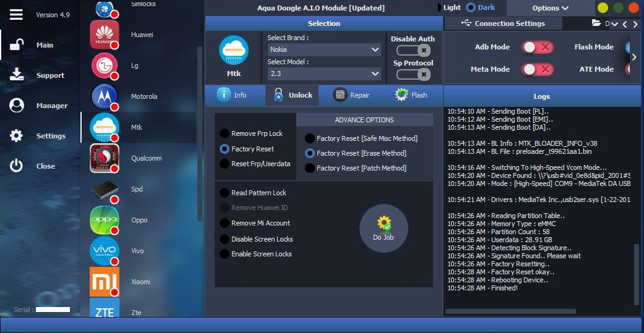Switch to Light theme
644x333 pixels.
click(449, 7)
